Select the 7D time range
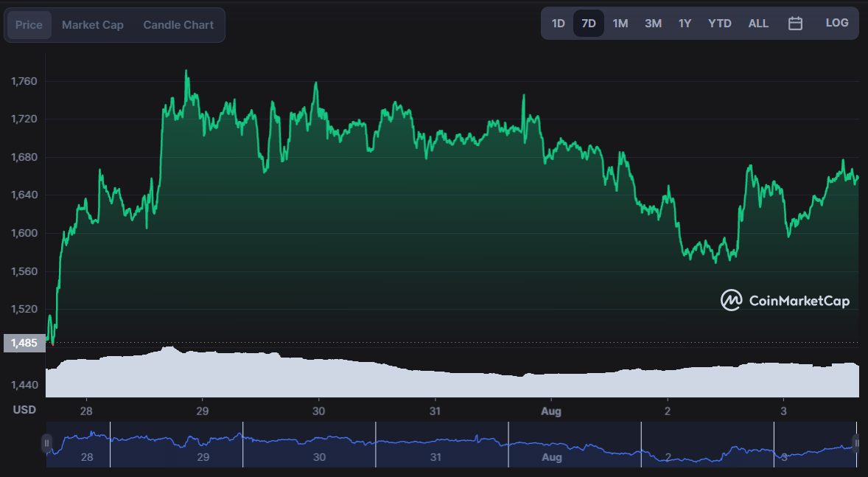The height and width of the screenshot is (477, 868). 589,24
